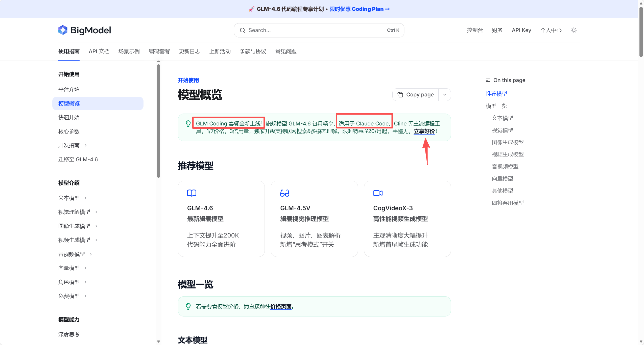The height and width of the screenshot is (345, 644).
Task: Click the page vertical scrollbar thumb
Action: [x=641, y=32]
